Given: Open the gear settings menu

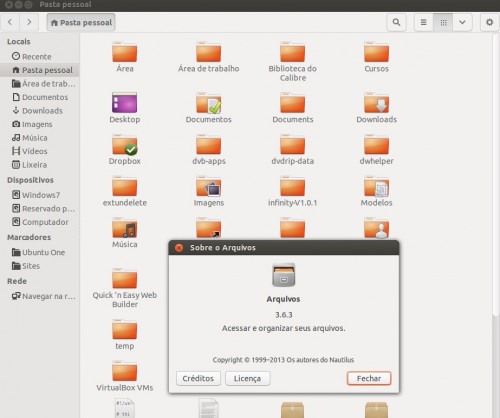Looking at the screenshot, I should [x=489, y=22].
